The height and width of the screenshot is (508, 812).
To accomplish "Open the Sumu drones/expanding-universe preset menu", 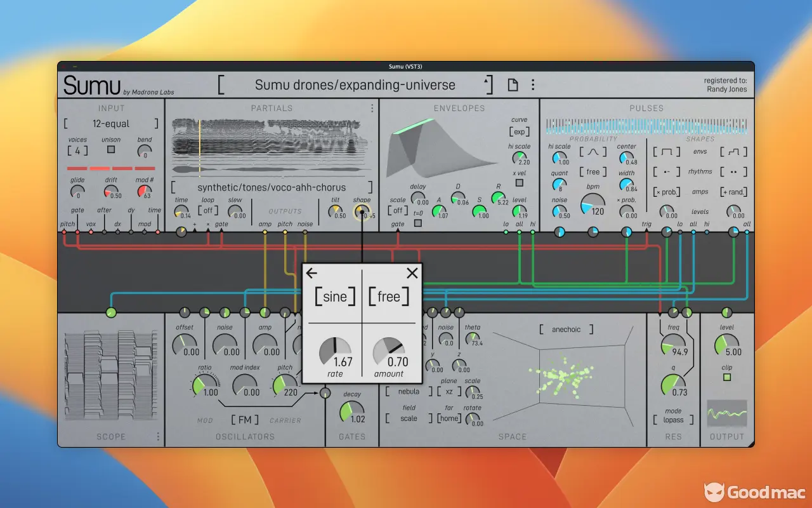I will (x=355, y=85).
